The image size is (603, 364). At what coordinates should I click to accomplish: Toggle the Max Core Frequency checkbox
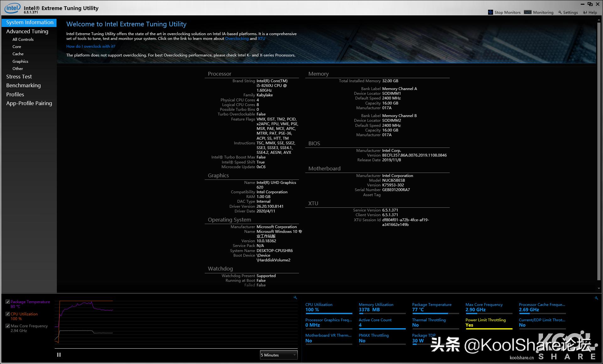tap(8, 326)
